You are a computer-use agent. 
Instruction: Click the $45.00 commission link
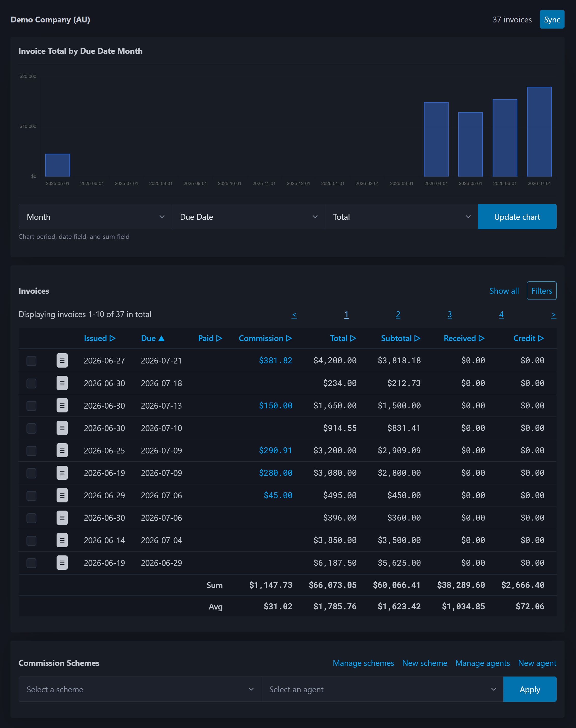(278, 496)
